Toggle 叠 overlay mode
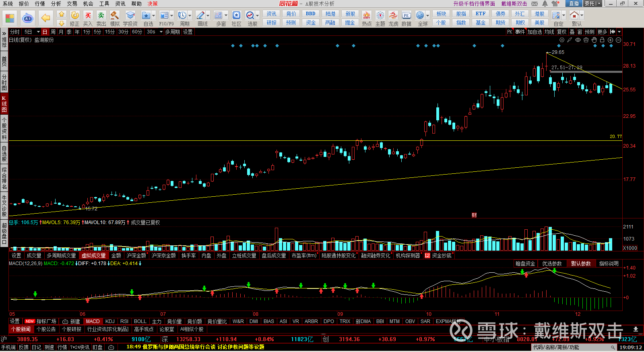 pyautogui.click(x=572, y=32)
